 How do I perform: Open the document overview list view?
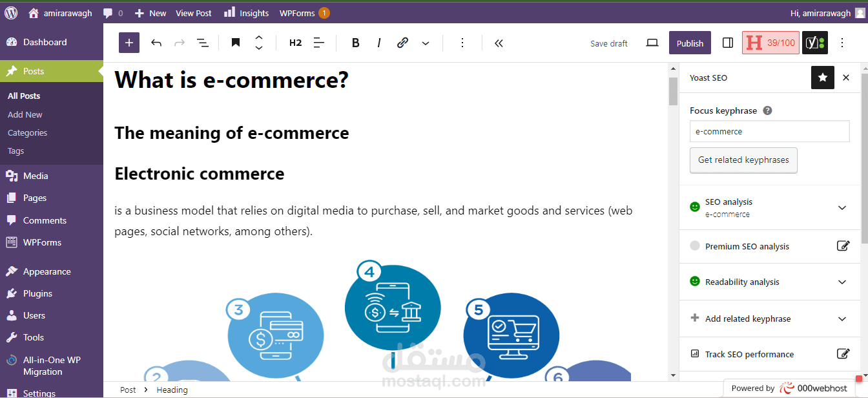[x=203, y=43]
